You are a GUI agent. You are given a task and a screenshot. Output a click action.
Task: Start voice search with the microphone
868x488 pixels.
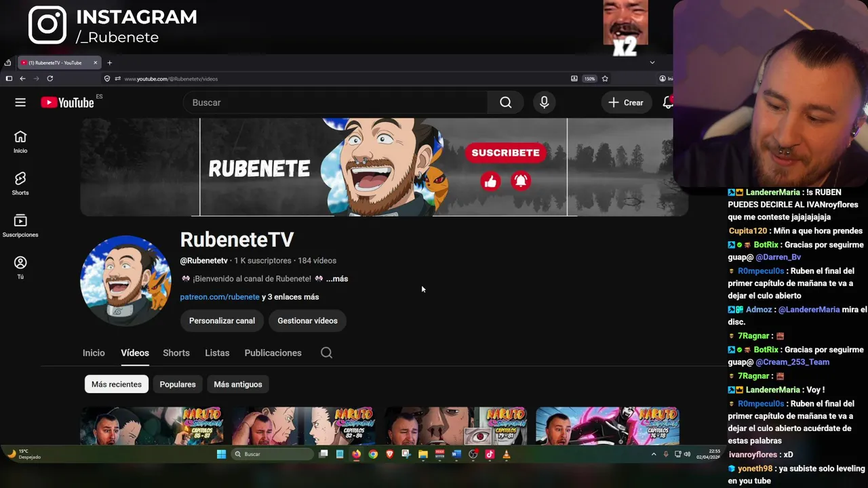tap(544, 102)
